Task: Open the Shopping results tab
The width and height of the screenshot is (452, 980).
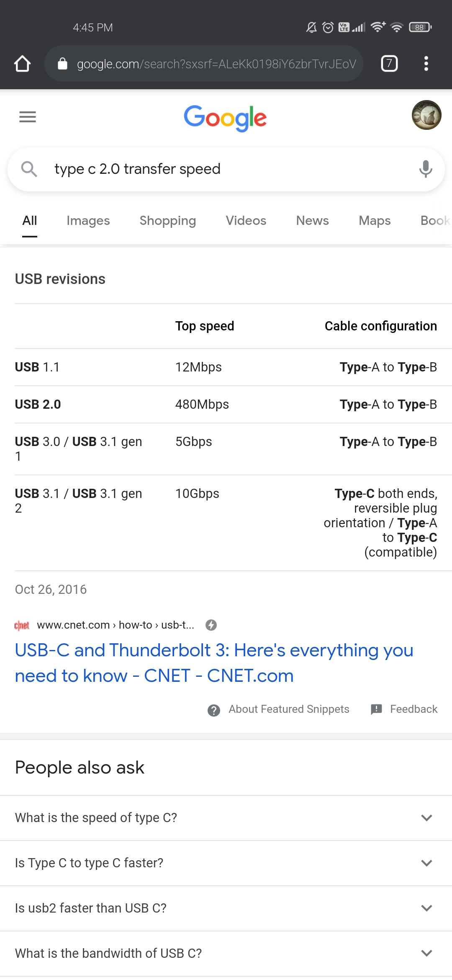Action: click(x=167, y=221)
